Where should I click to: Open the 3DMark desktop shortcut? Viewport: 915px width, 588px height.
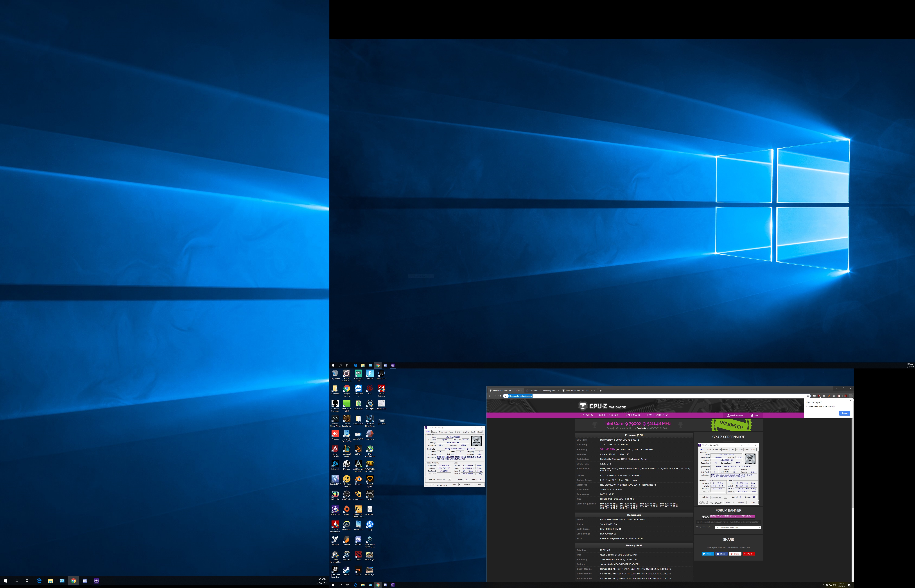tap(358, 450)
